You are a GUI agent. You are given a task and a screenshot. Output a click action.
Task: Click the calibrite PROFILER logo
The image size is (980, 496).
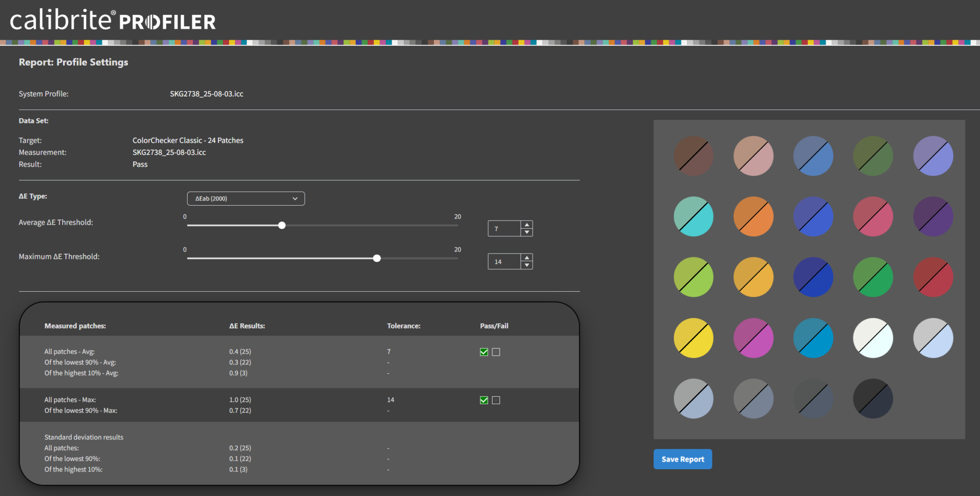pos(113,20)
